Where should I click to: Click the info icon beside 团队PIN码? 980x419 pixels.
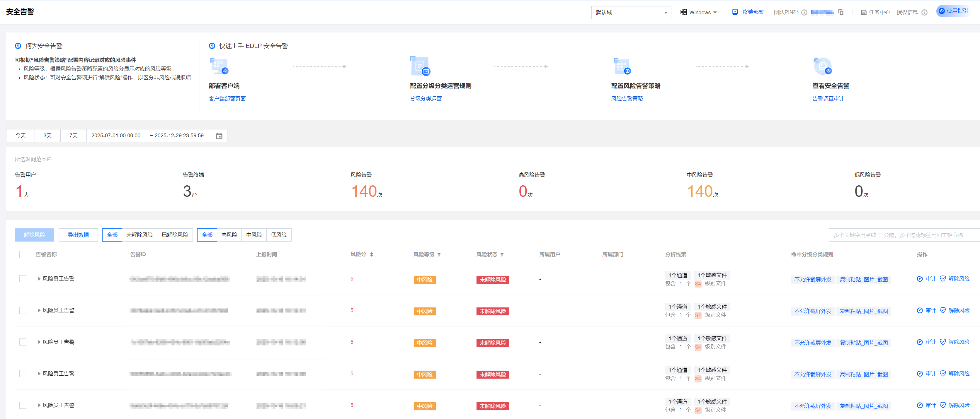(x=804, y=12)
